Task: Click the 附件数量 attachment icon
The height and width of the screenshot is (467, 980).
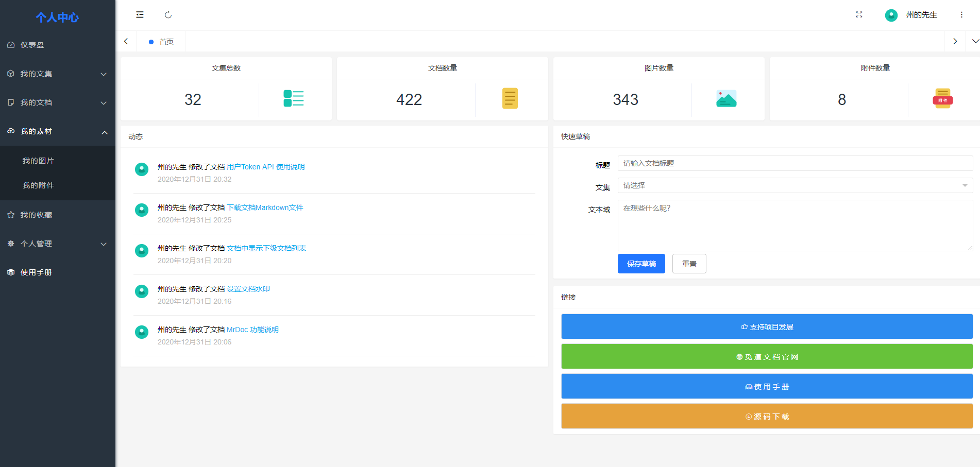Action: (943, 98)
